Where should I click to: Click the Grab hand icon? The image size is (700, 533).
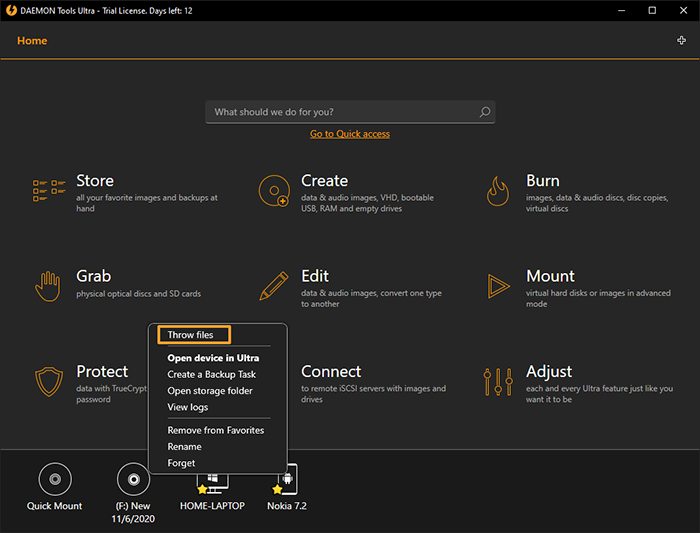point(48,287)
